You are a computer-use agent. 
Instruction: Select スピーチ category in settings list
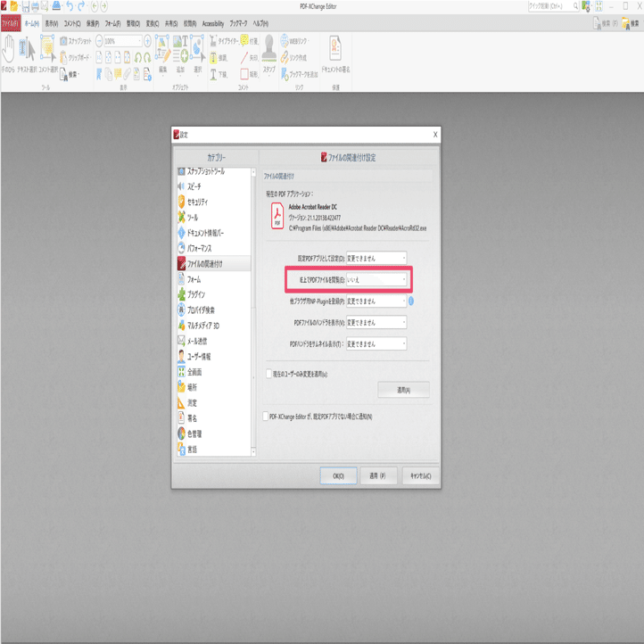point(213,186)
